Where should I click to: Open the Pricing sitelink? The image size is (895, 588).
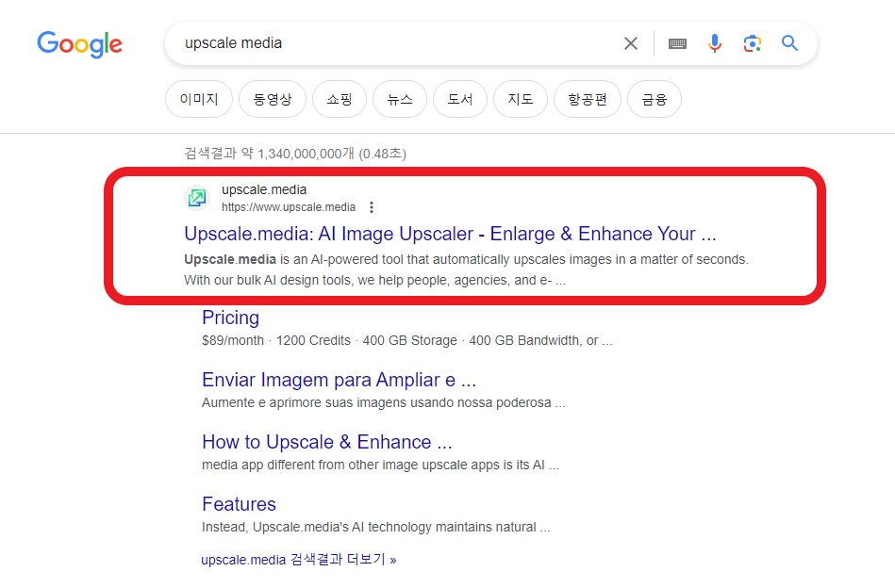click(231, 318)
